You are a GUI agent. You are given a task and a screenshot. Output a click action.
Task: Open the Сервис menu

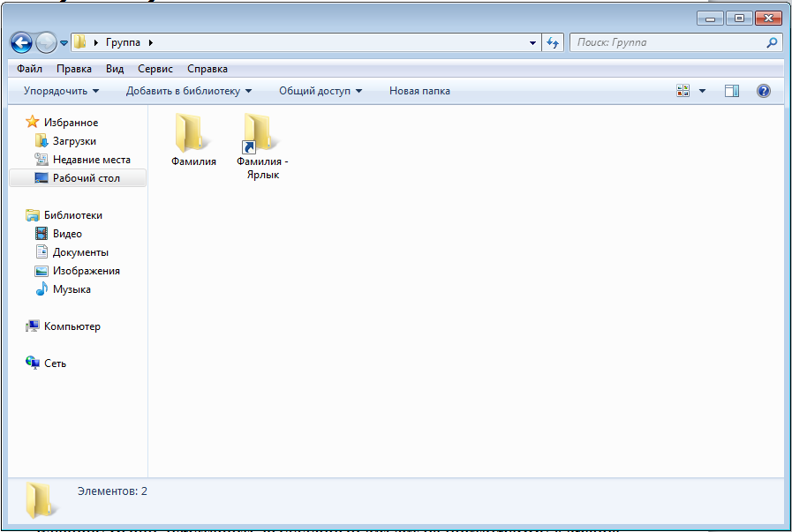(x=155, y=69)
